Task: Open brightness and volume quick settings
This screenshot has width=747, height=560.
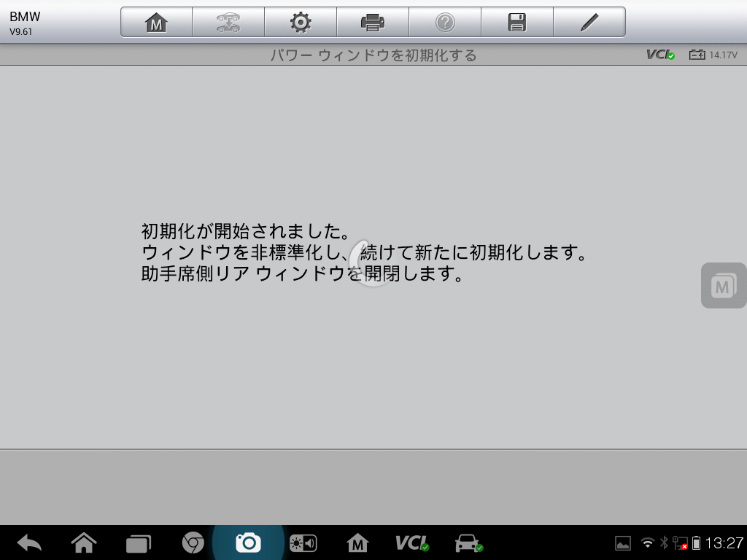Action: coord(303,542)
